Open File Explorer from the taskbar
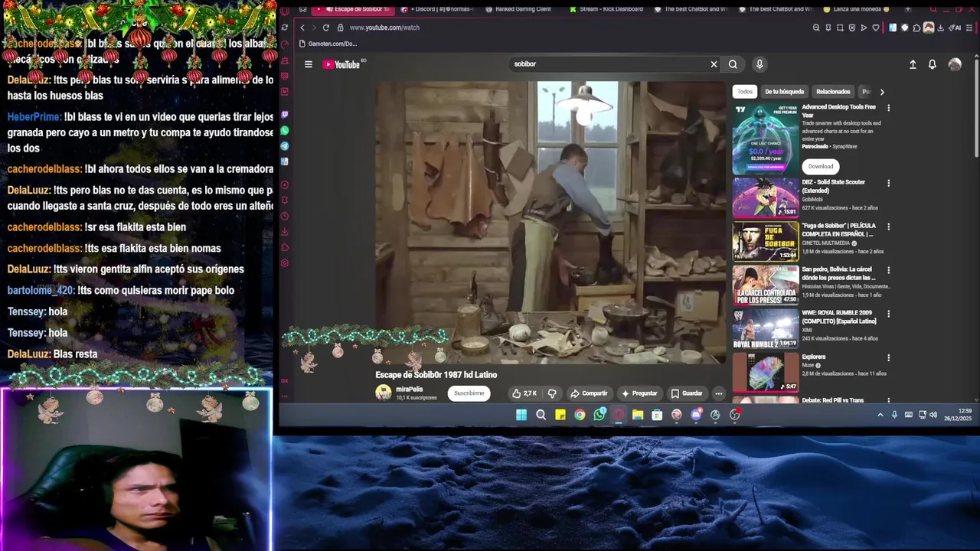 tap(638, 415)
